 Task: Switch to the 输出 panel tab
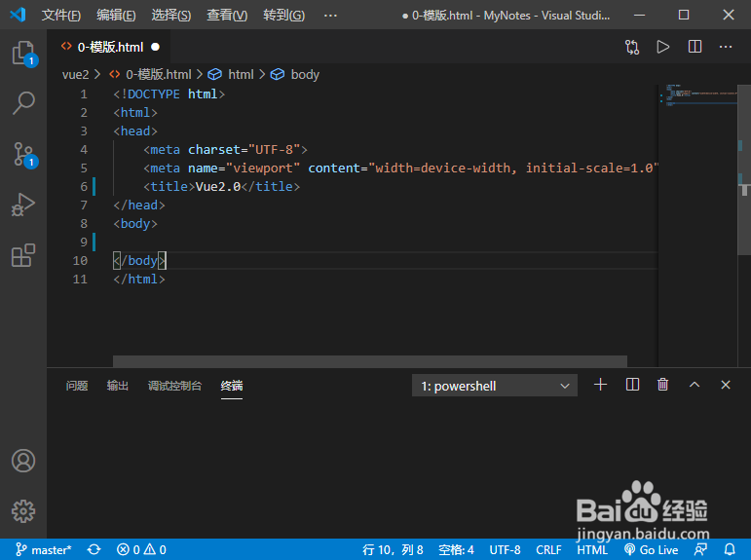[x=117, y=386]
